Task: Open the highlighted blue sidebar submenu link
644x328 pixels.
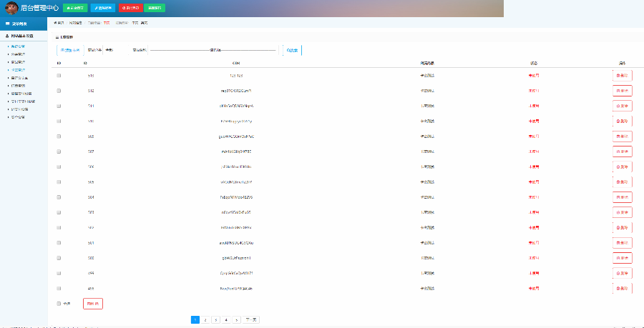Action: [x=18, y=70]
